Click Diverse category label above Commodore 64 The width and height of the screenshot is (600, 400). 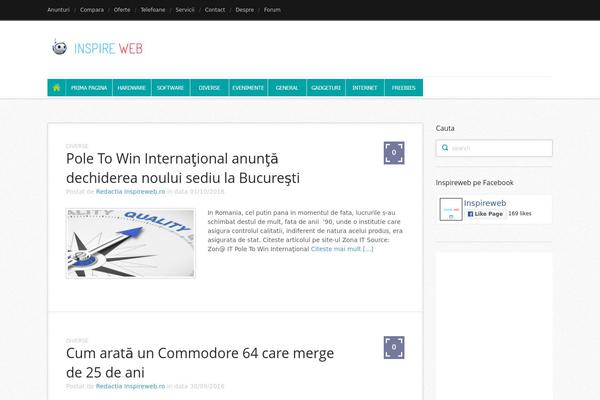77,340
